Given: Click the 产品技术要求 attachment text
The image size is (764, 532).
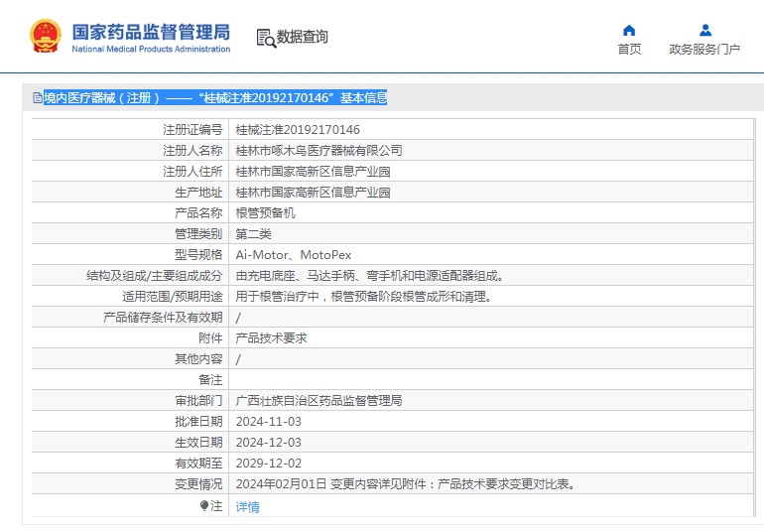Looking at the screenshot, I should (x=272, y=338).
